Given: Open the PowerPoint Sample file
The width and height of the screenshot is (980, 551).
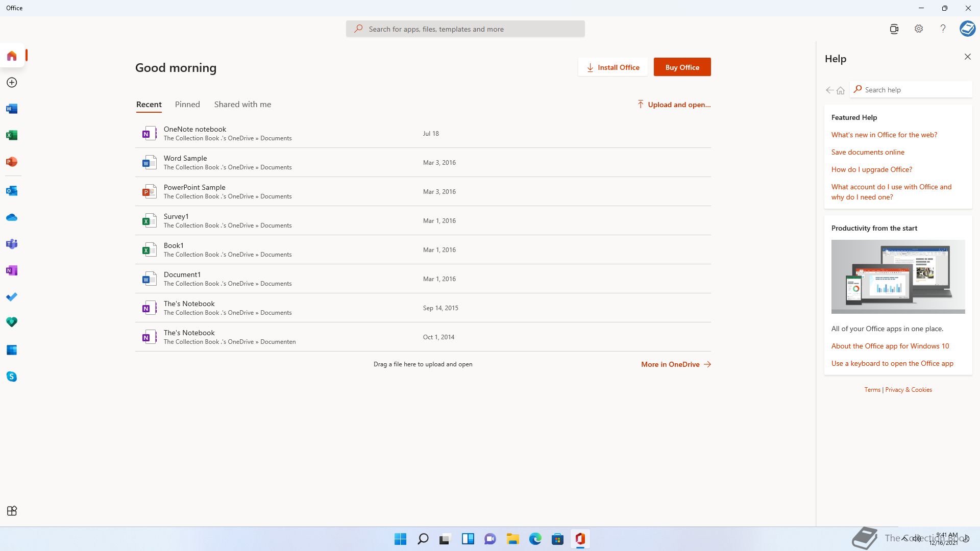Looking at the screenshot, I should tap(194, 187).
